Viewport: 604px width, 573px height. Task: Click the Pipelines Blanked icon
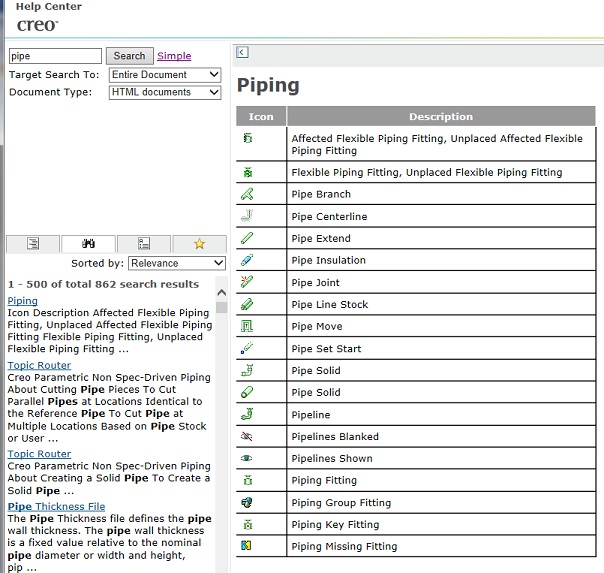click(247, 437)
